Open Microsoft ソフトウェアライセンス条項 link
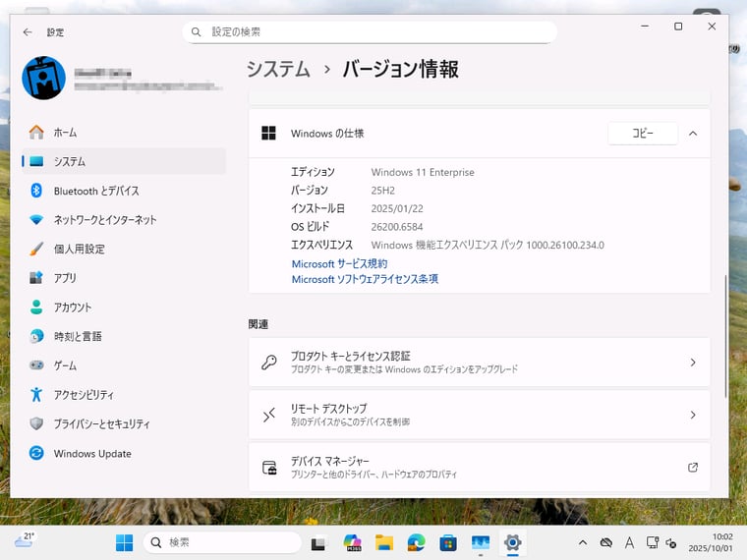 coord(365,280)
